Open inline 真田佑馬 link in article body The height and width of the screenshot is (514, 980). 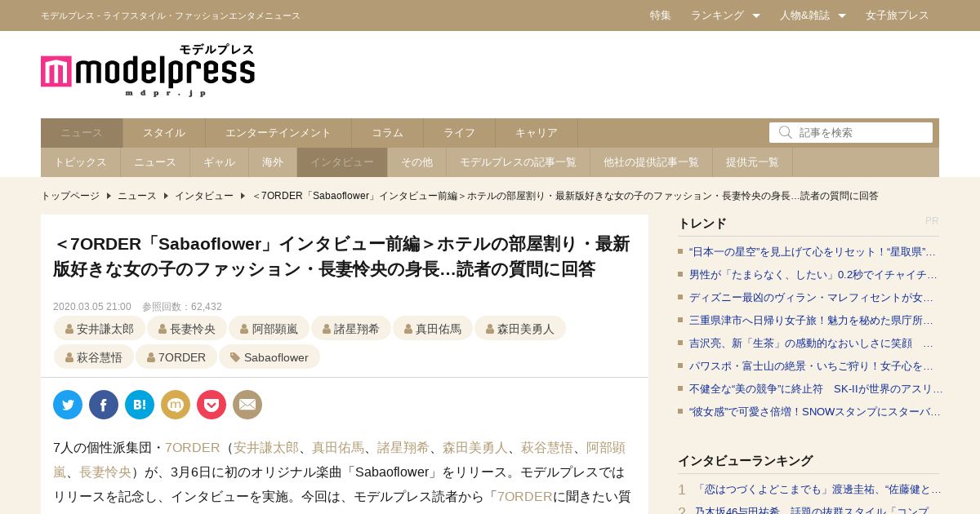tap(338, 447)
